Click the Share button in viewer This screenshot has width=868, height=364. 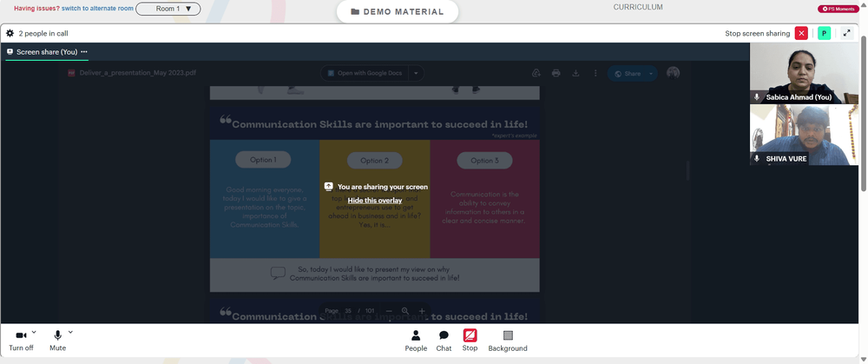pos(628,74)
